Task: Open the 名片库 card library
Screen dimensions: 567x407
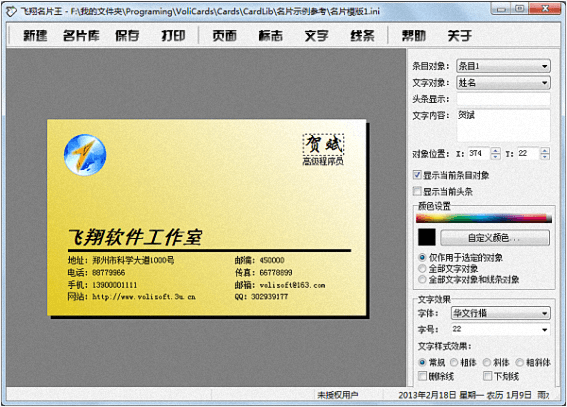Action: pyautogui.click(x=81, y=35)
